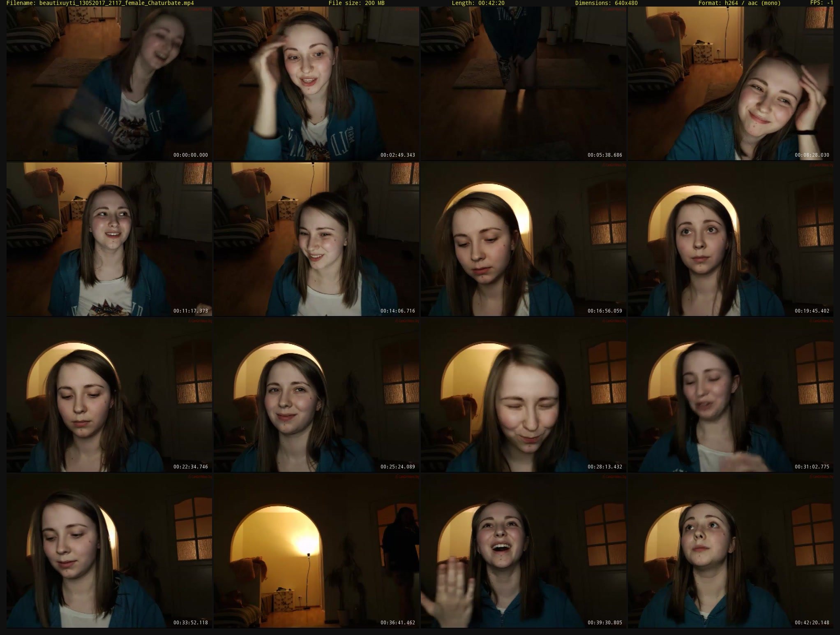Click the frame timestamped 00:33:52.118
Screen dimensions: 840x635
click(x=109, y=551)
